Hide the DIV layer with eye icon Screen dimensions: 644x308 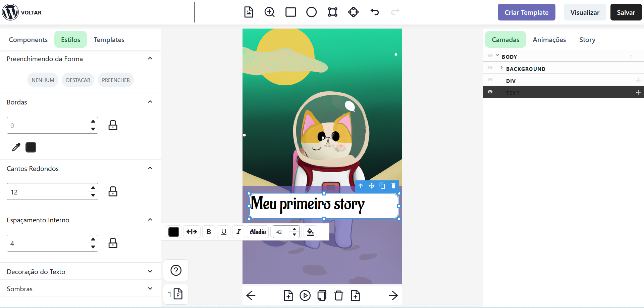pos(490,80)
